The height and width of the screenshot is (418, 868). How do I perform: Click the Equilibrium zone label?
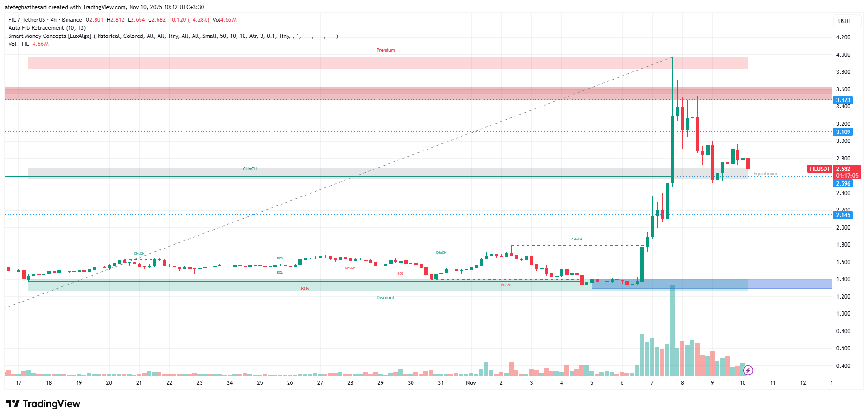click(x=765, y=174)
